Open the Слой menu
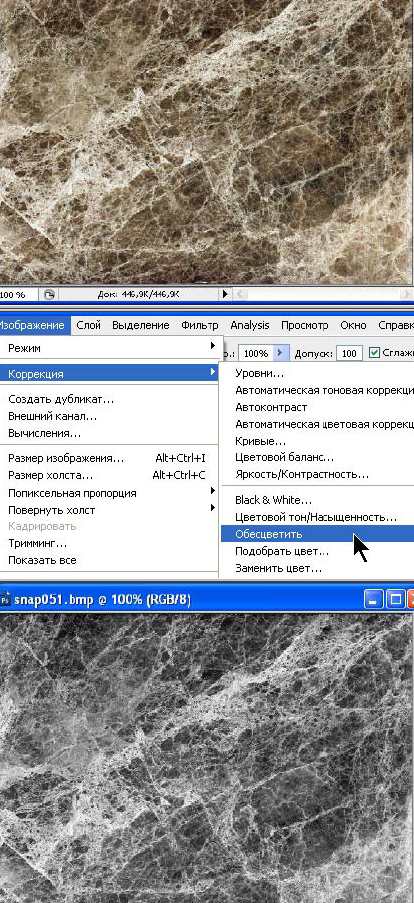Viewport: 414px width, 903px height. [x=89, y=325]
